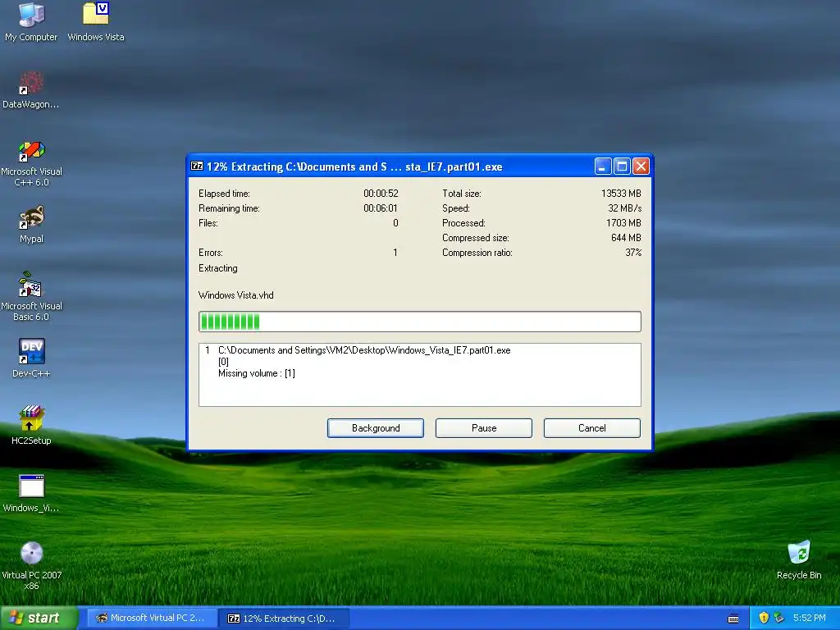This screenshot has height=630, width=840.
Task: Click the 'Missing volume : [1]' message
Action: pyautogui.click(x=257, y=373)
